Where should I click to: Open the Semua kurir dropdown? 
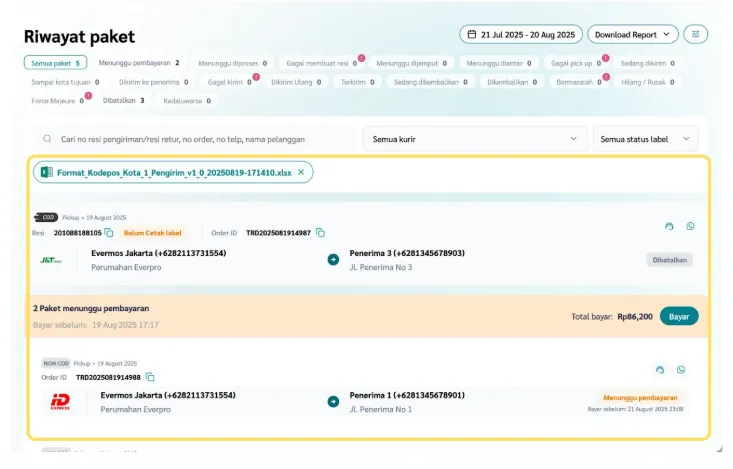tap(474, 139)
